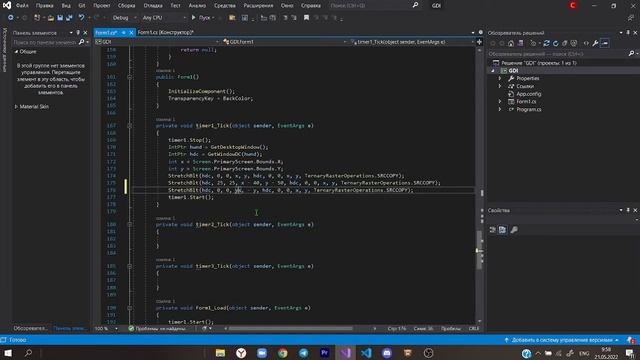Screen dimensions: 640x360
Task: Open the Отладка menu
Action: [153, 6]
